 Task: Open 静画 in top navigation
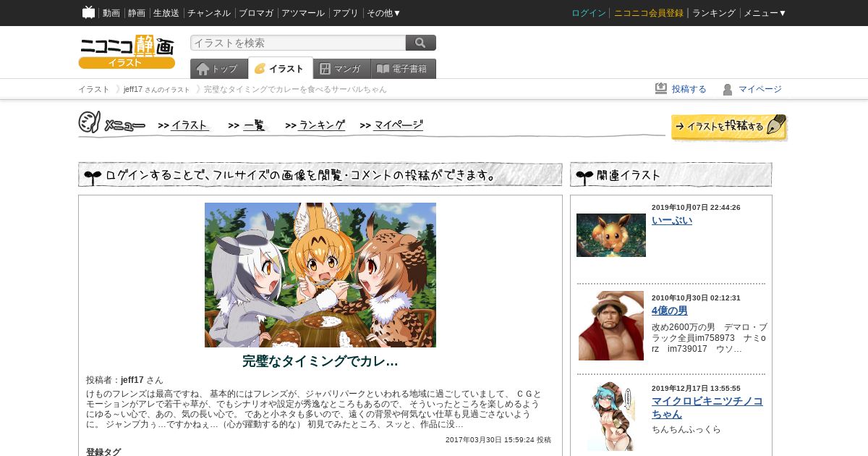pos(137,13)
